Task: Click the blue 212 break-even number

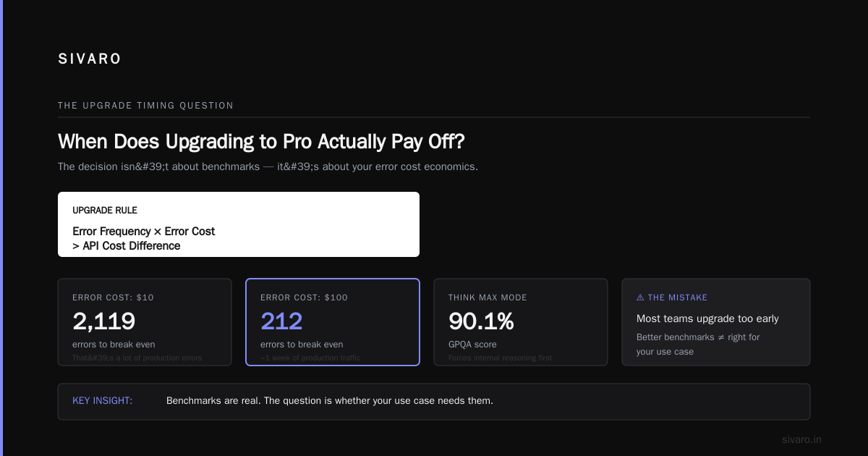Action: [x=281, y=321]
